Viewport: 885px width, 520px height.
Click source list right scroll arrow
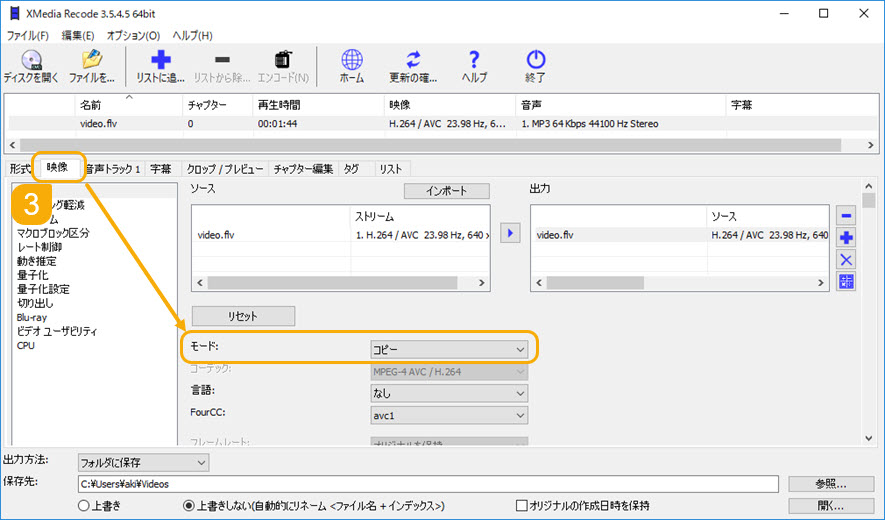pyautogui.click(x=481, y=282)
